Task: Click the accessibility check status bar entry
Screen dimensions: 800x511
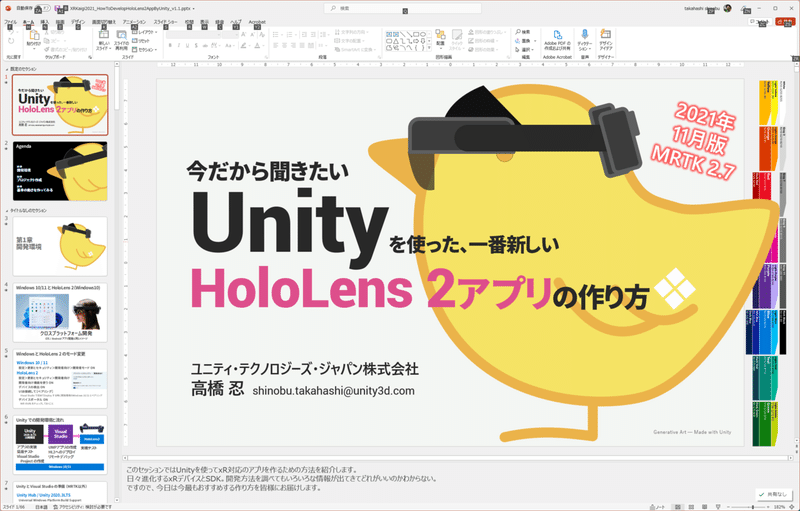Action: click(83, 507)
